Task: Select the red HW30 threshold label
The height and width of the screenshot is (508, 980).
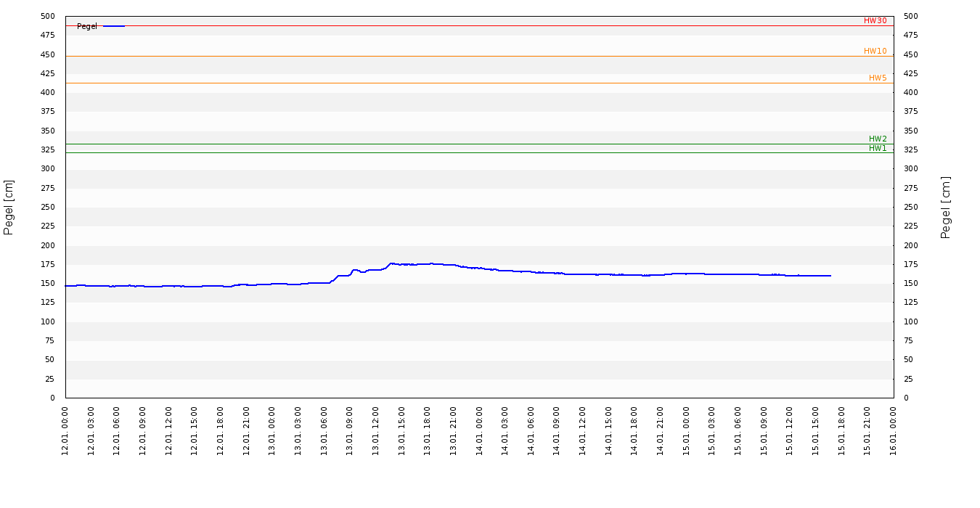Action: 875,21
